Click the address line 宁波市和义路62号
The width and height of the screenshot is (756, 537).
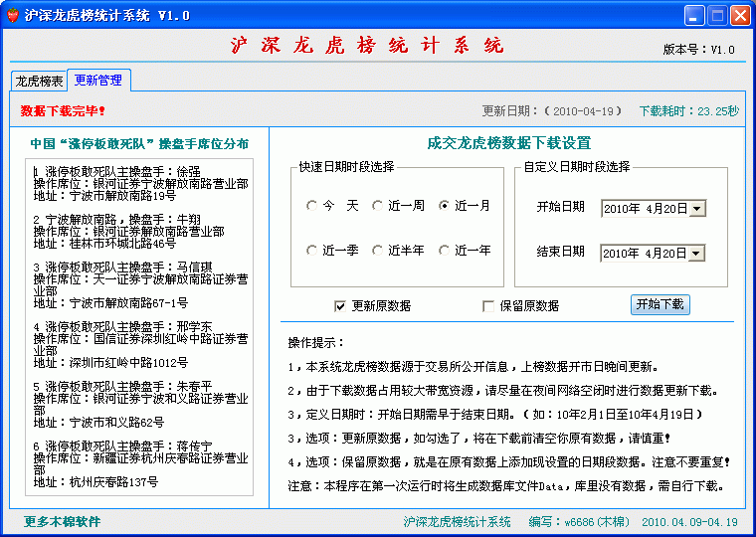click(98, 423)
